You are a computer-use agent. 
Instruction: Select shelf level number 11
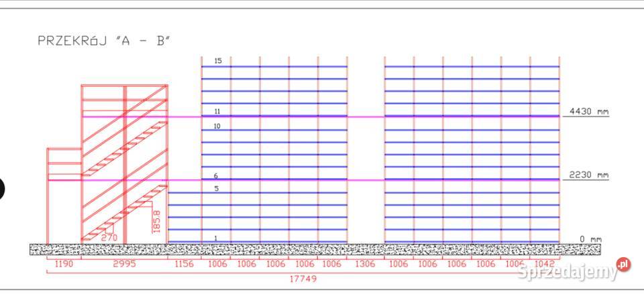[217, 111]
